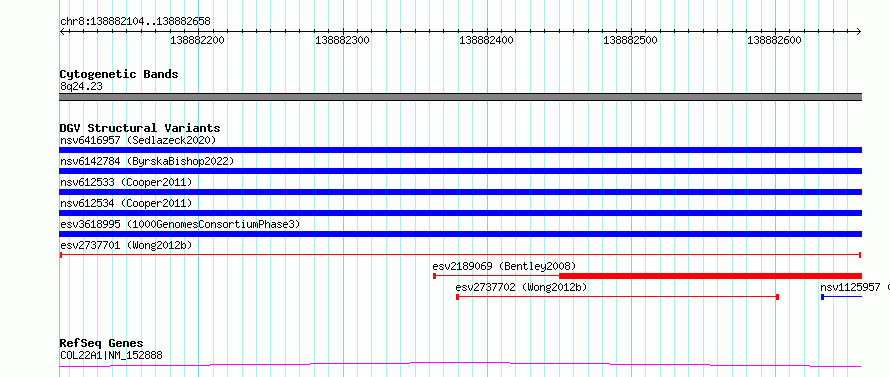Open the COL22A1|NM_152888 gene label
Screen dimensions: 890x377
coord(111,355)
